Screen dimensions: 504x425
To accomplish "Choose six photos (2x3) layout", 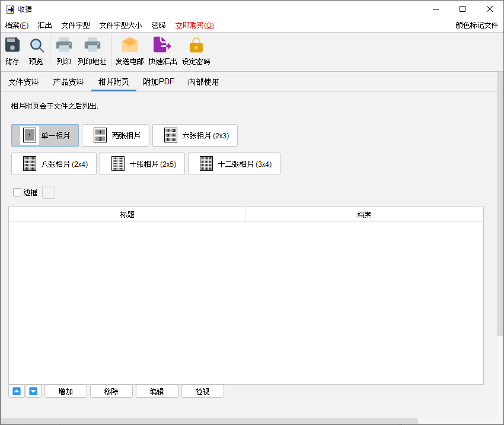I will pyautogui.click(x=195, y=135).
